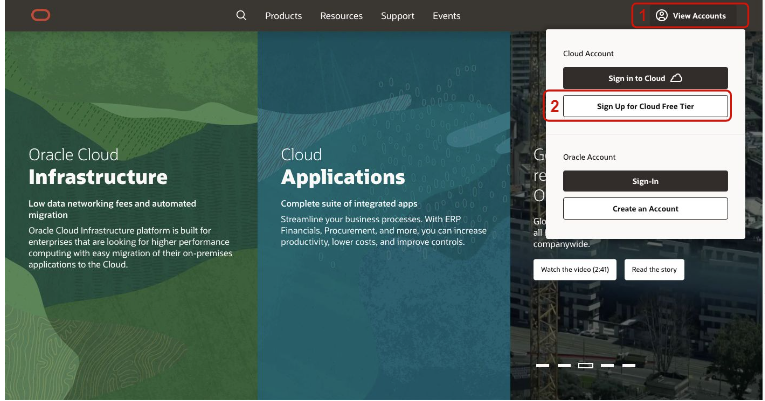
Task: Select the fifth carousel slide indicator
Action: pyautogui.click(x=628, y=365)
